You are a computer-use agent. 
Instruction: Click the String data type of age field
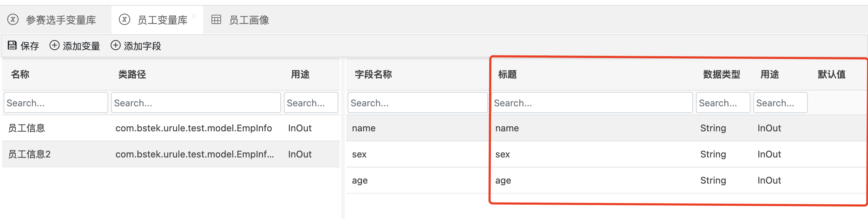[x=713, y=180]
